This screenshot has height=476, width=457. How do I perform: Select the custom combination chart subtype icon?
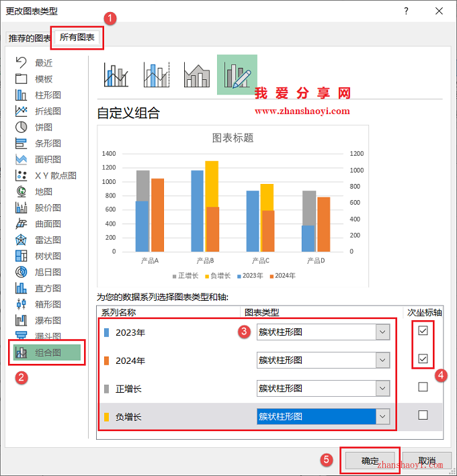(x=237, y=75)
